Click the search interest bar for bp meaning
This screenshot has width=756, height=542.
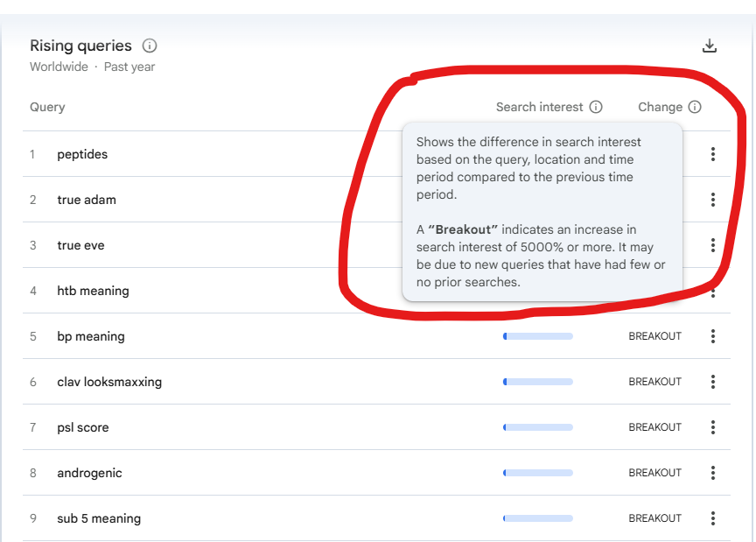[538, 336]
